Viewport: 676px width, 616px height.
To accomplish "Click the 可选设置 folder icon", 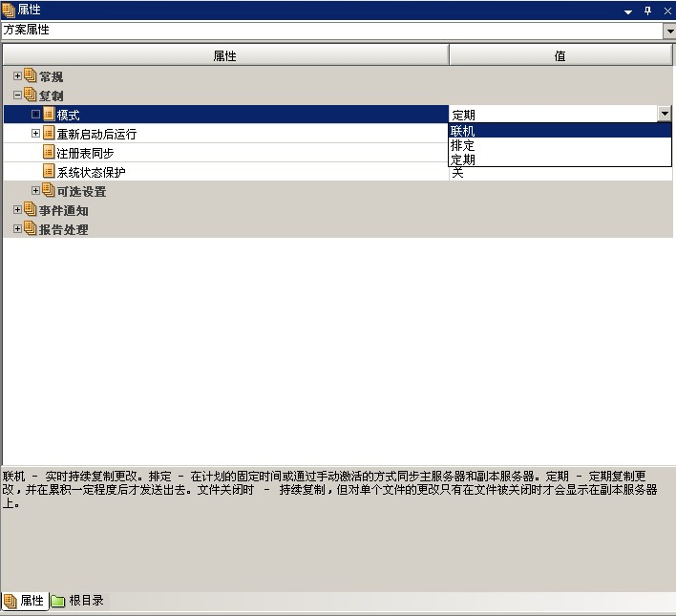I will [x=49, y=191].
